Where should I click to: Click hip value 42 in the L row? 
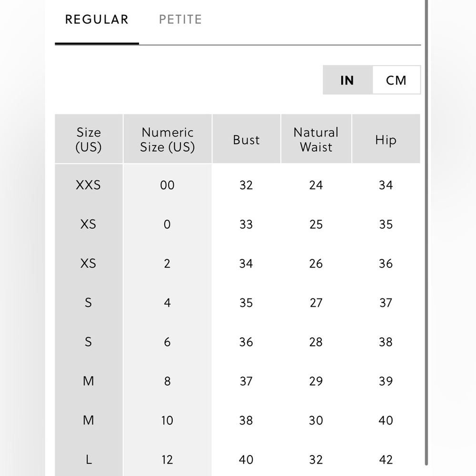(x=386, y=460)
